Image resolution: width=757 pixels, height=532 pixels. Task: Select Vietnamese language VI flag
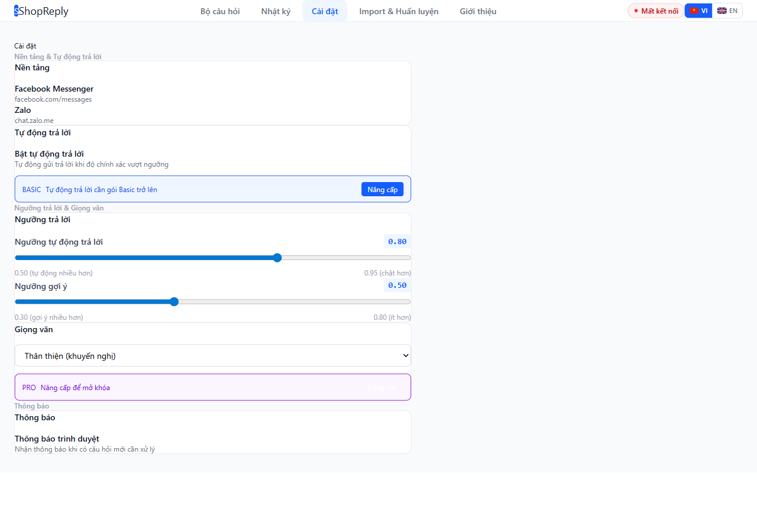pyautogui.click(x=698, y=10)
